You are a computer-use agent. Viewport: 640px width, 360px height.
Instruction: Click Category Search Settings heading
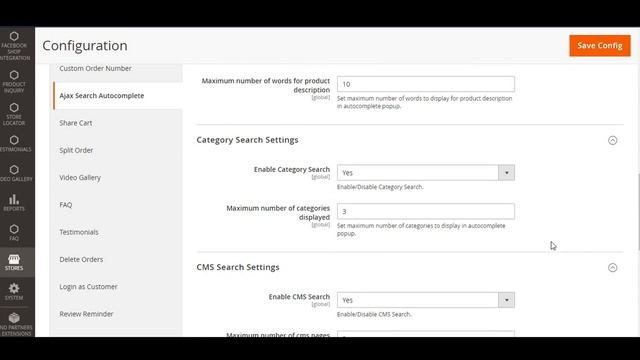247,140
